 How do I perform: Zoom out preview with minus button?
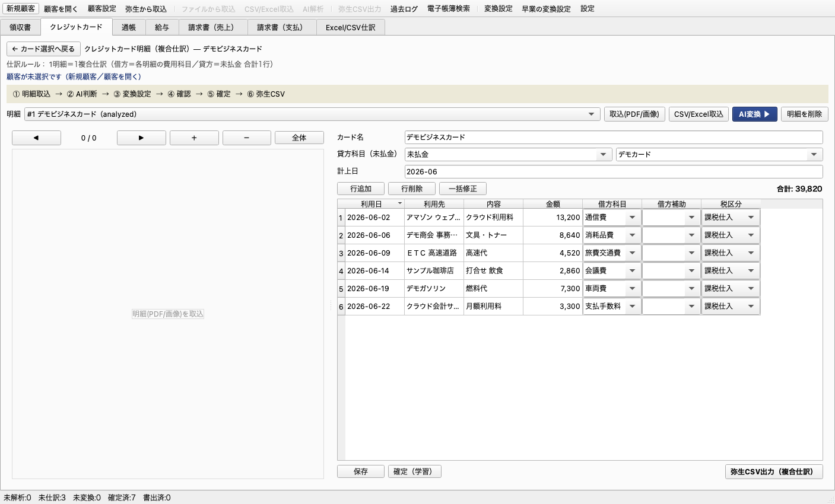pos(247,138)
